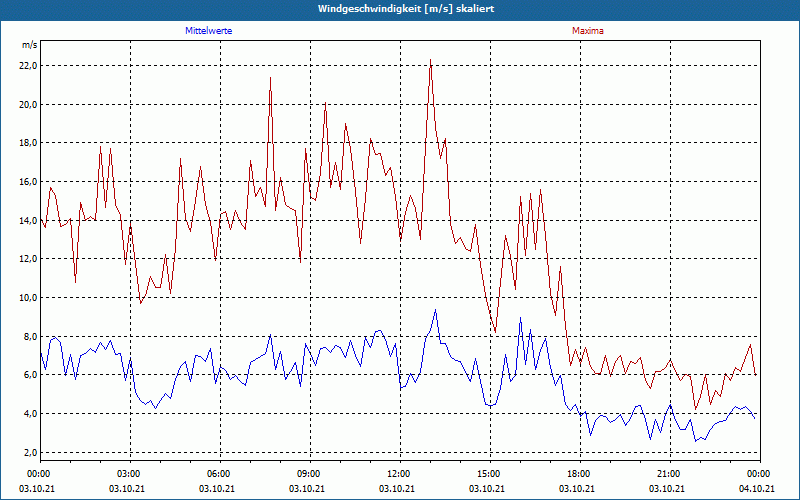Click the 8,0 y-axis value

(31, 336)
